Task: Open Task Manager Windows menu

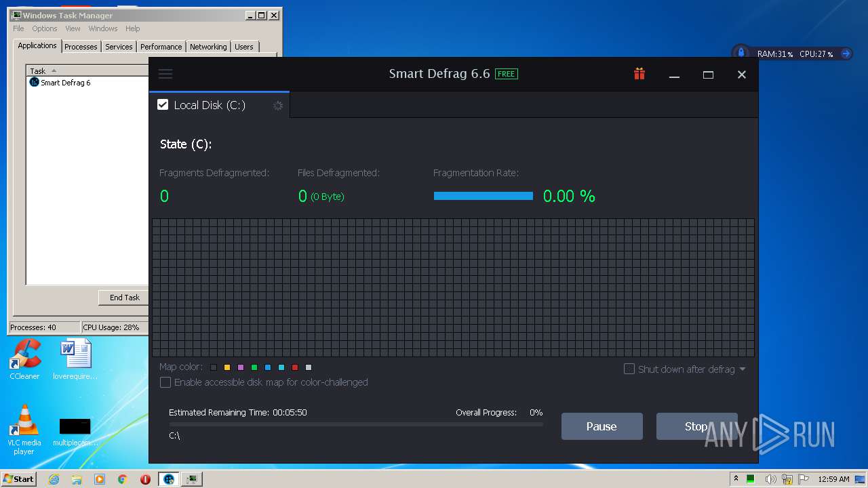Action: click(x=103, y=28)
